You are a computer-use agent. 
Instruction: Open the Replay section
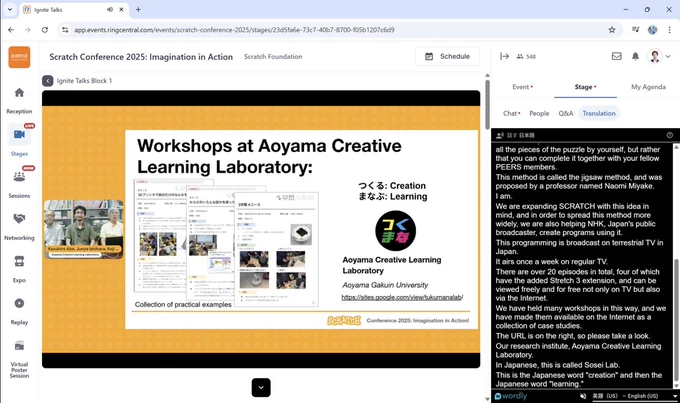pos(19,310)
